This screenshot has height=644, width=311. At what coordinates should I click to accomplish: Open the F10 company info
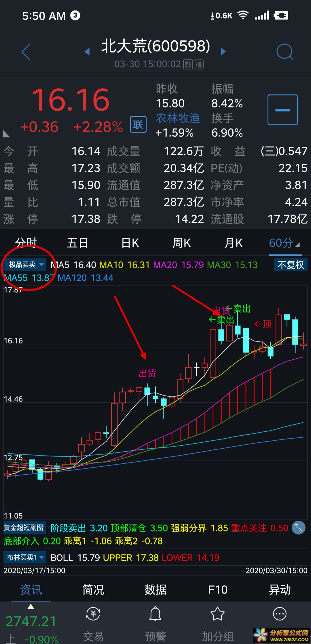coord(218,590)
